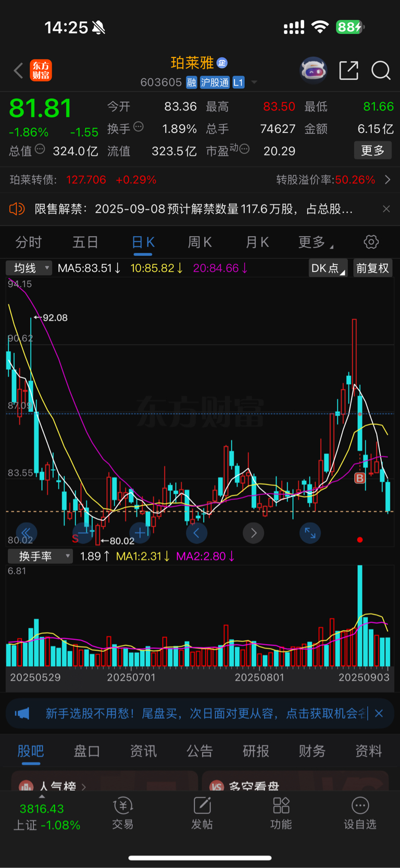Open chart settings gear icon
400x868 pixels.
click(371, 242)
